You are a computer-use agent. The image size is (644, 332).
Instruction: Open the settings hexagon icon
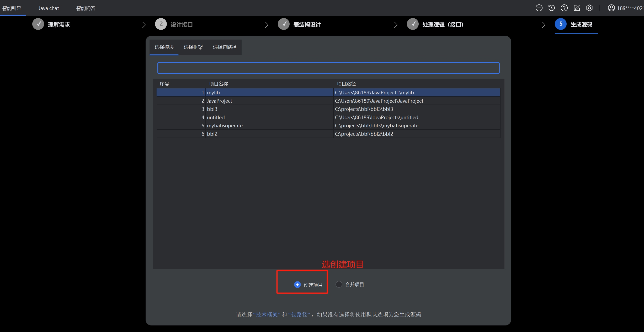click(x=589, y=8)
